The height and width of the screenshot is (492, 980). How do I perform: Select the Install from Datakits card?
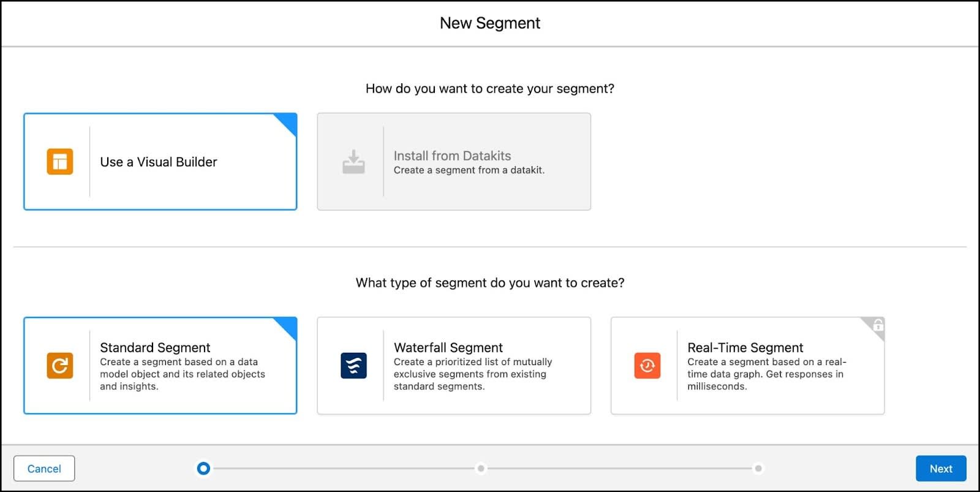pos(454,162)
